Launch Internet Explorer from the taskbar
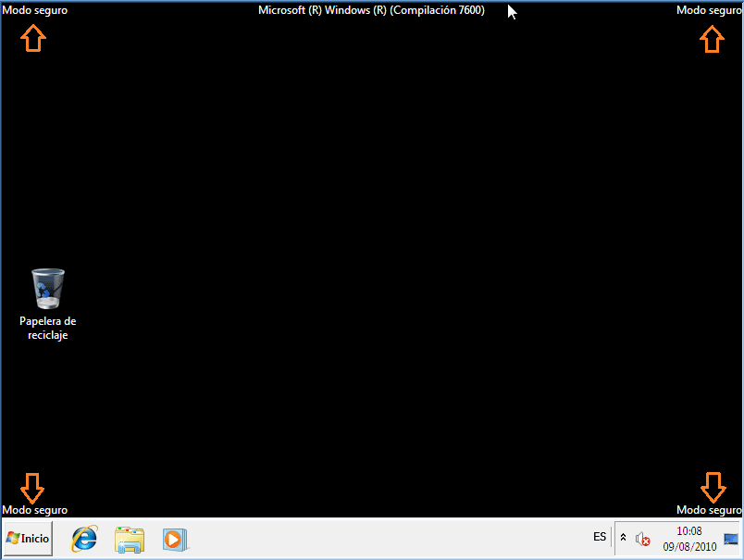 84,538
